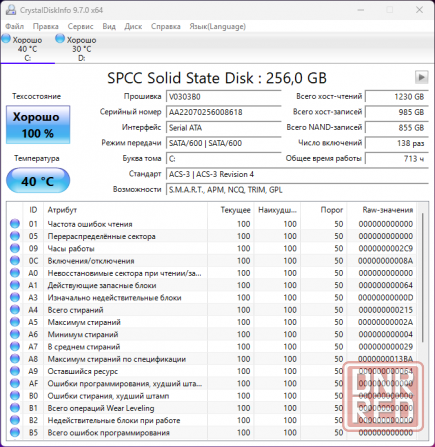Select the row Часы работы
Viewport: 435px width, 447px height.
pos(212,248)
